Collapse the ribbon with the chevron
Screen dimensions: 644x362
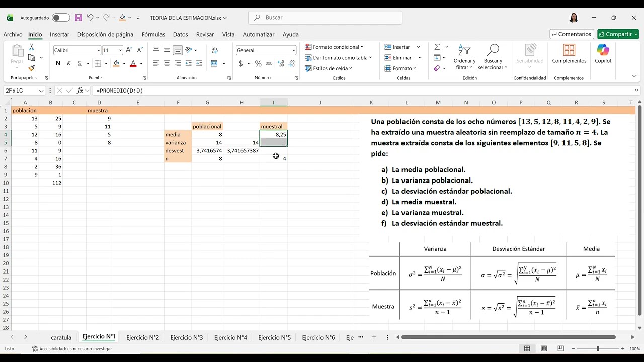tap(634, 76)
